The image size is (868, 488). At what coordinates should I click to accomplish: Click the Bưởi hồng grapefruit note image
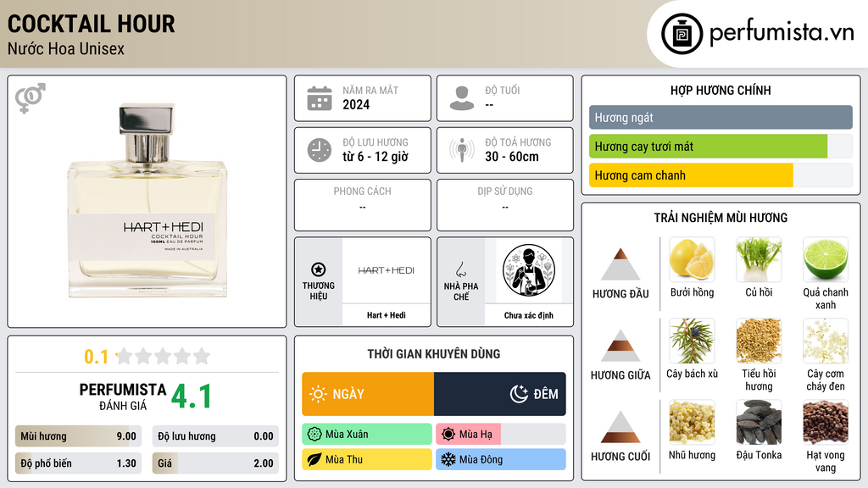[692, 259]
